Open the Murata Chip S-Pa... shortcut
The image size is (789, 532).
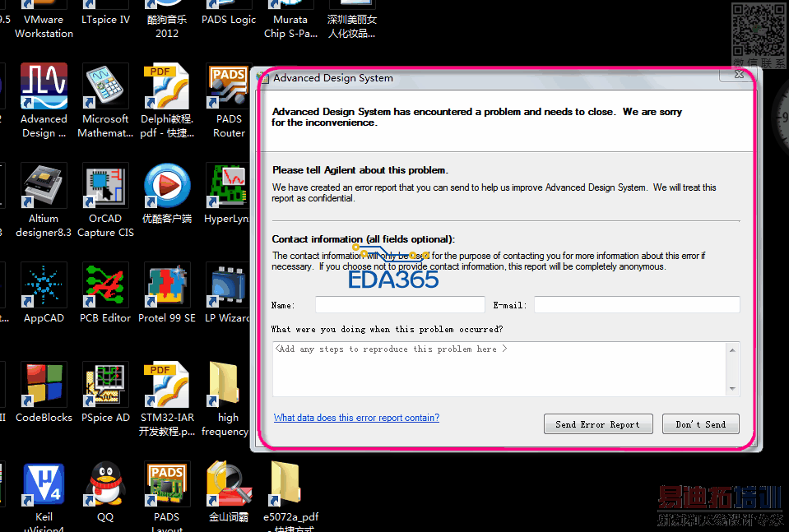(290, 20)
